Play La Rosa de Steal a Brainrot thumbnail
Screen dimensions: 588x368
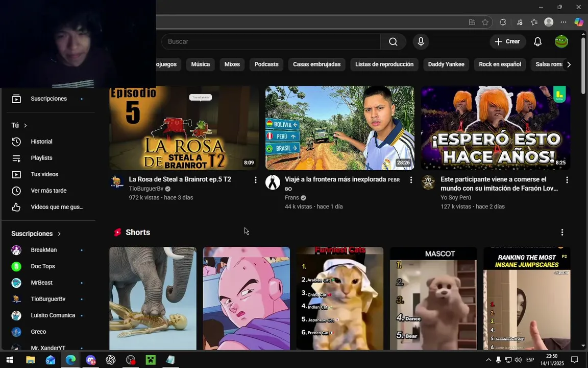click(184, 128)
